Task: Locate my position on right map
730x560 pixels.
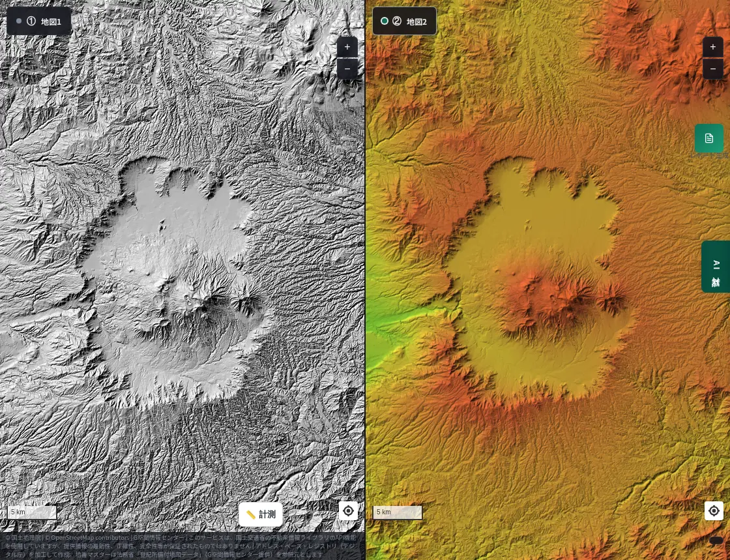Action: [x=714, y=511]
